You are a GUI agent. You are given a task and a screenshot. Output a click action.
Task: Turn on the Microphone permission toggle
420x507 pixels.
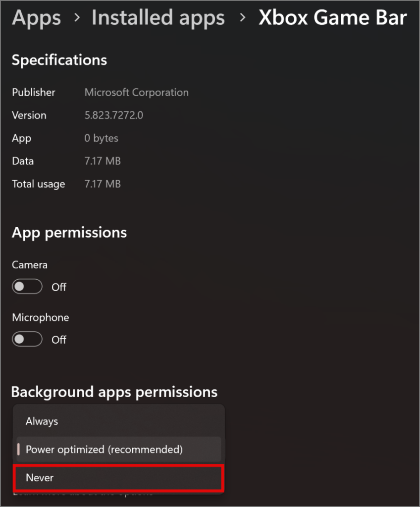point(27,339)
